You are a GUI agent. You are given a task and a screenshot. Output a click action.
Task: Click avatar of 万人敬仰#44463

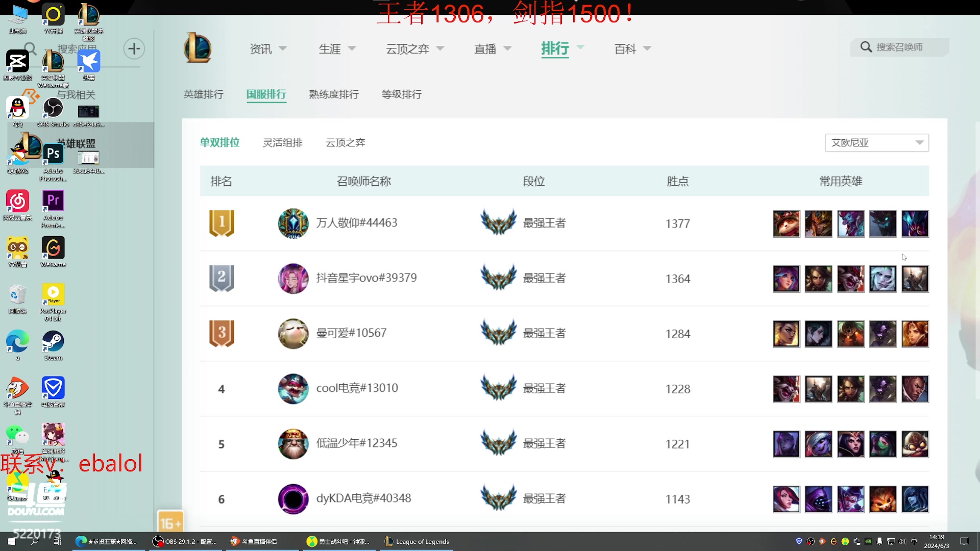click(293, 223)
